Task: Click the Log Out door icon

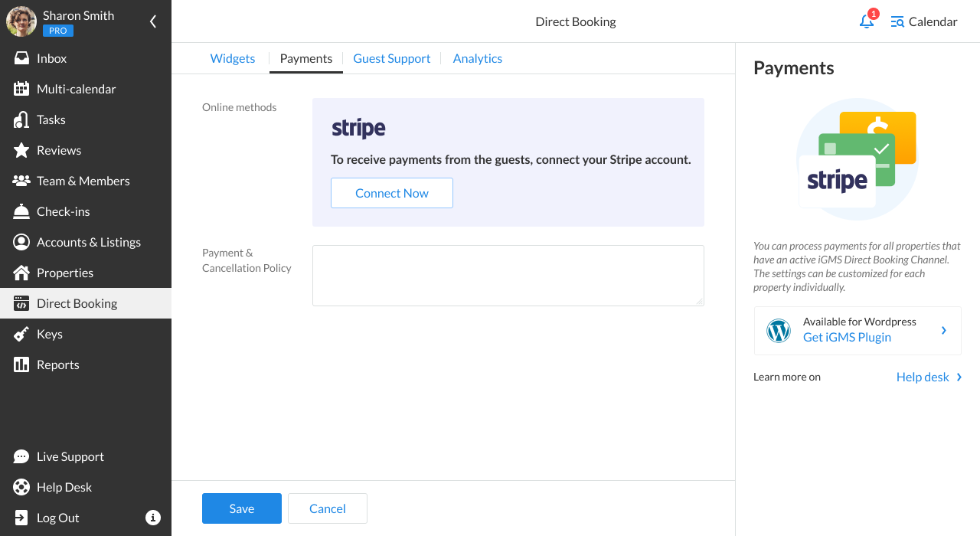Action: pos(21,518)
